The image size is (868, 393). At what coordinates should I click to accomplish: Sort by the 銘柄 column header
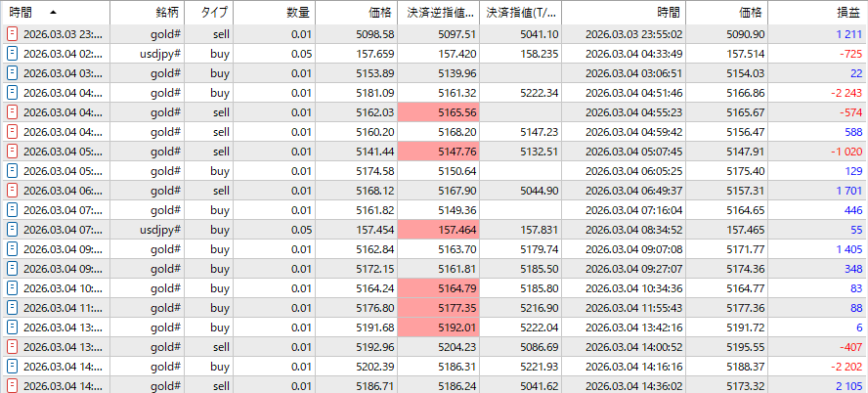168,12
